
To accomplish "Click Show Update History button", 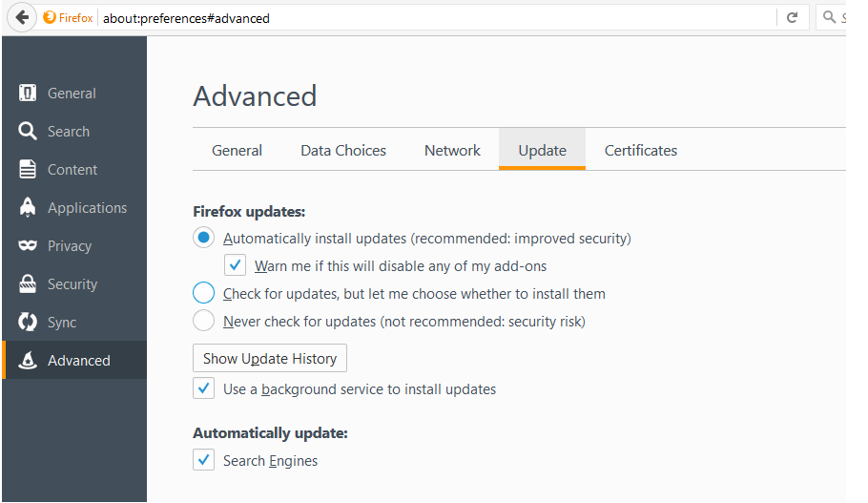I will pos(270,359).
